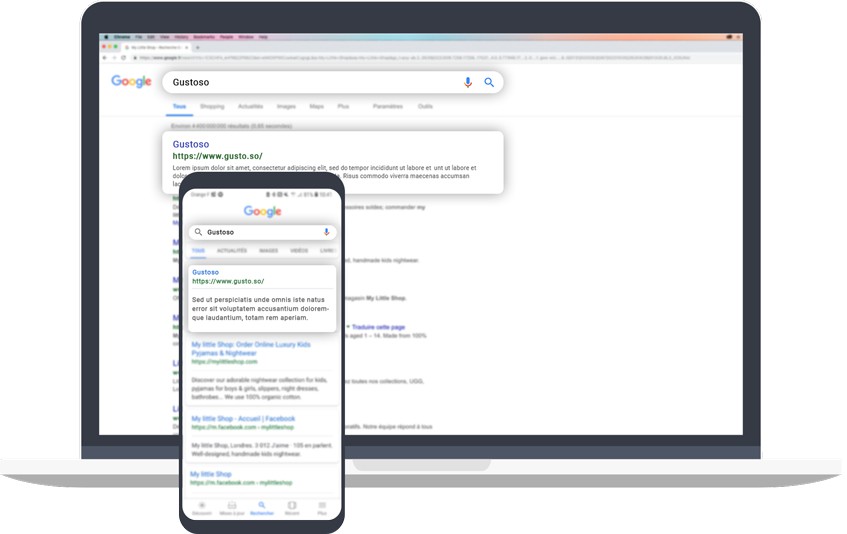Open the desktop Images tab
The width and height of the screenshot is (847, 534).
pyautogui.click(x=286, y=106)
